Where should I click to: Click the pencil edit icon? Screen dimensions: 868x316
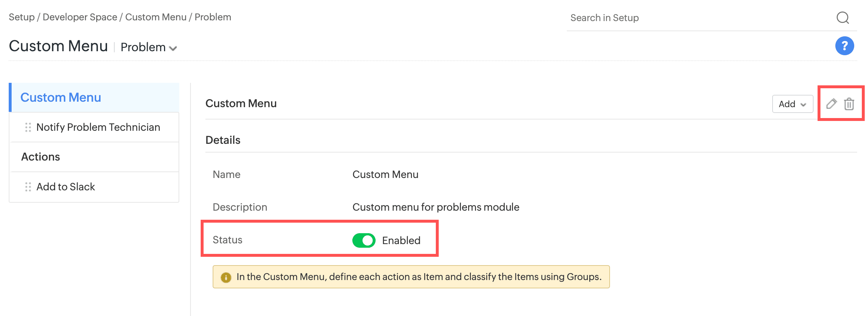tap(831, 104)
